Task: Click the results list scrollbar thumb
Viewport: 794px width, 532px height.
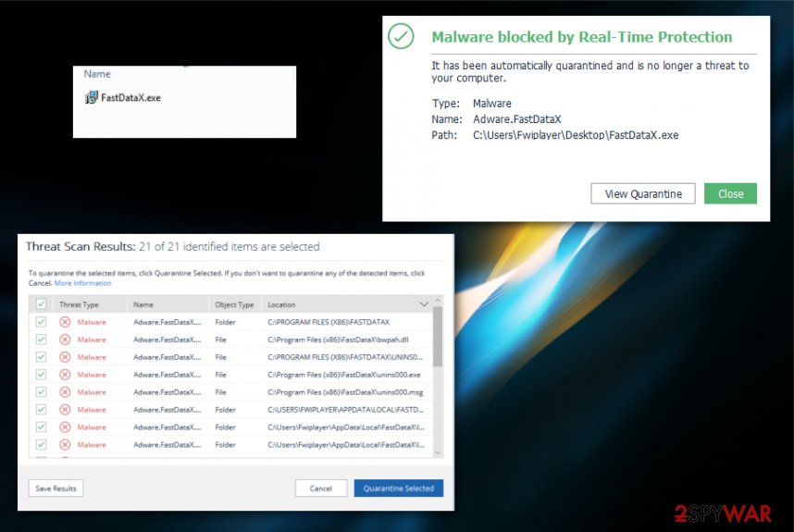Action: click(438, 337)
